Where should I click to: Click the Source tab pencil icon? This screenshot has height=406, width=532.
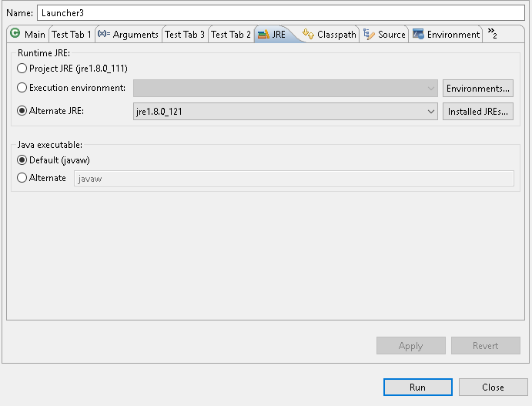point(369,35)
